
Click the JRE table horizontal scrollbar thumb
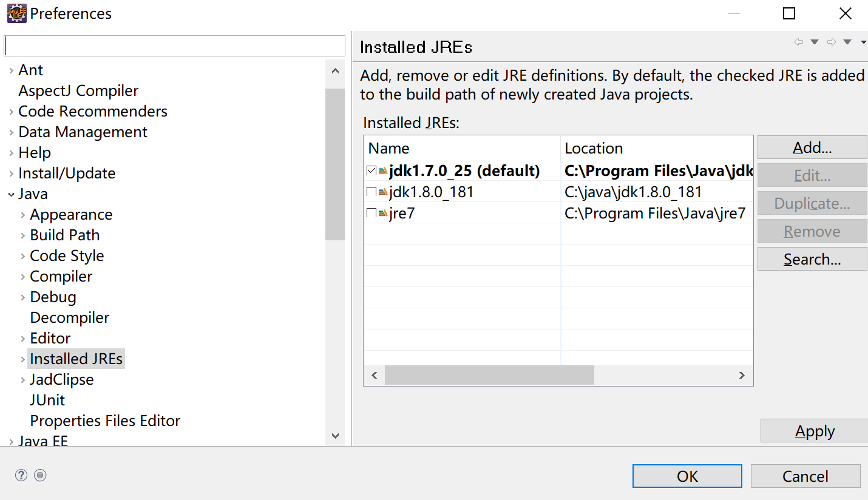[x=489, y=376]
